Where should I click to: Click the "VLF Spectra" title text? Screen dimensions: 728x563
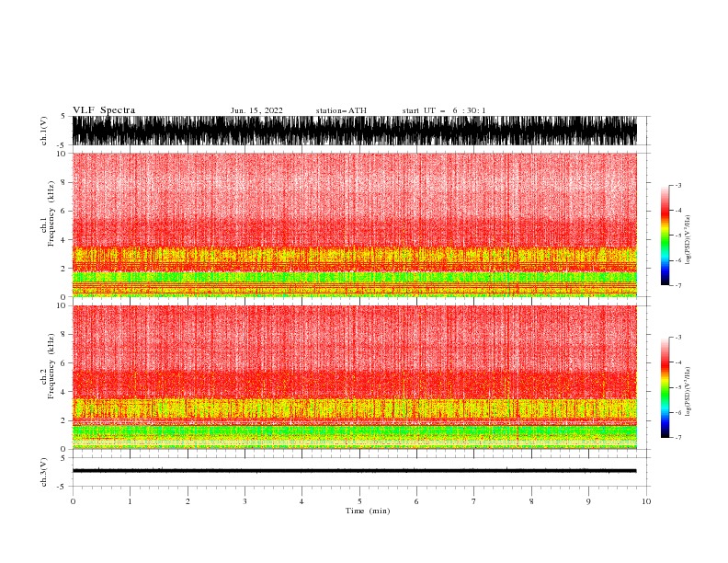click(x=104, y=110)
